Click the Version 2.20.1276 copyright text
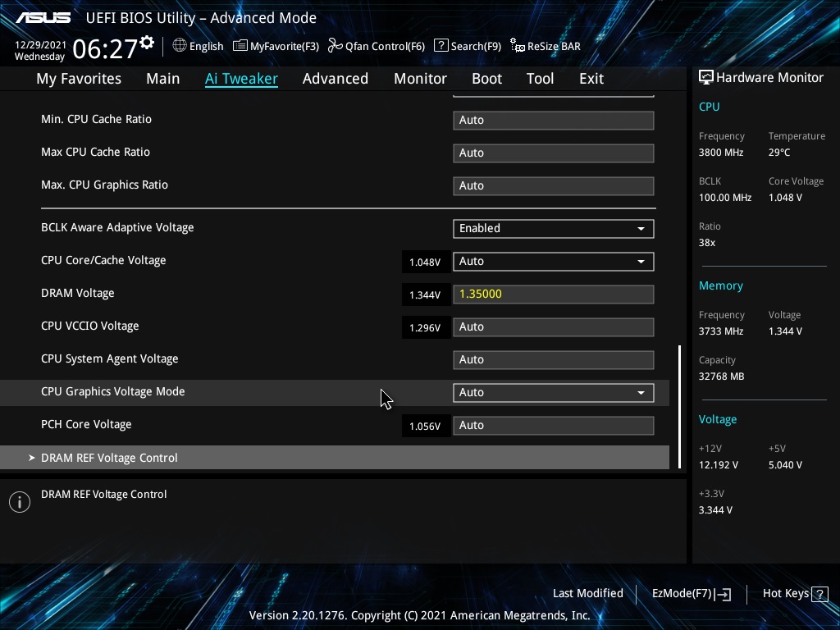 click(x=419, y=615)
